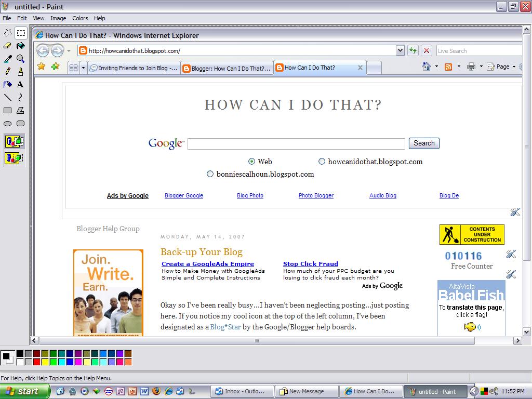Pick the Curve tool
532x399 pixels.
coord(21,97)
